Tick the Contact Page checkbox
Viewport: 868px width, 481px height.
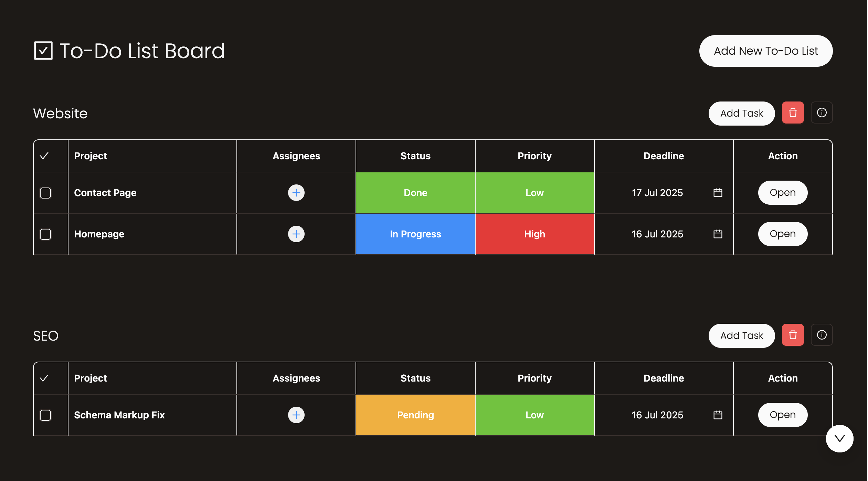[45, 193]
